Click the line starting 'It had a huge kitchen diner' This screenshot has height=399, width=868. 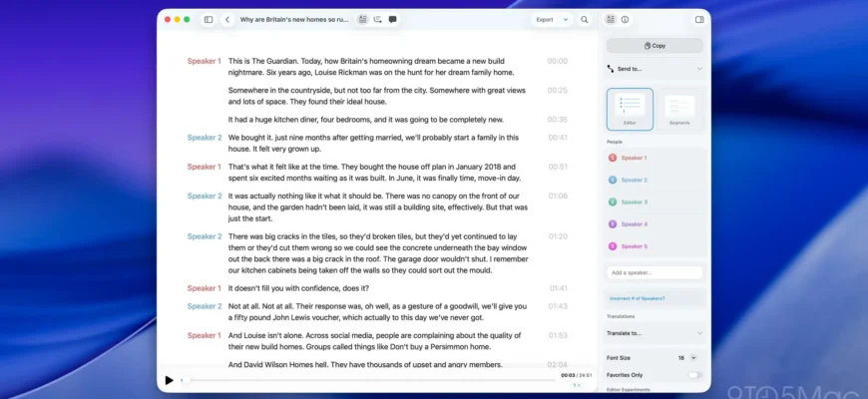point(366,120)
